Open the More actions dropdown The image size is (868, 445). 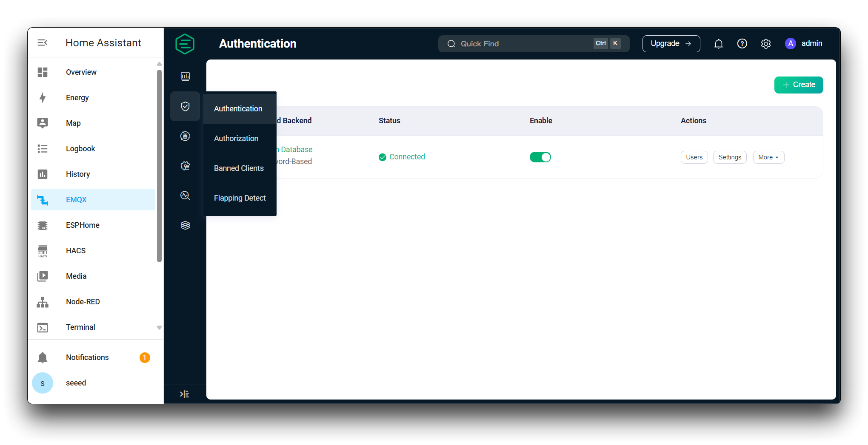pos(768,157)
